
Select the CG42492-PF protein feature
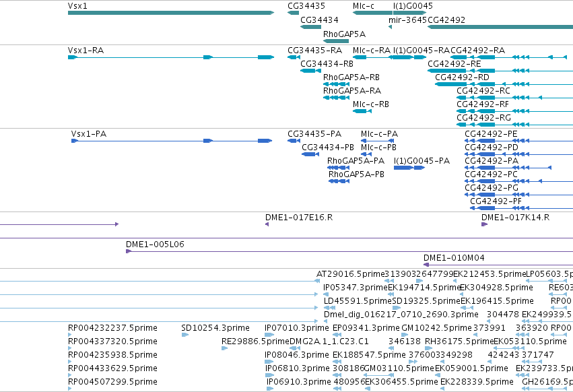point(521,208)
